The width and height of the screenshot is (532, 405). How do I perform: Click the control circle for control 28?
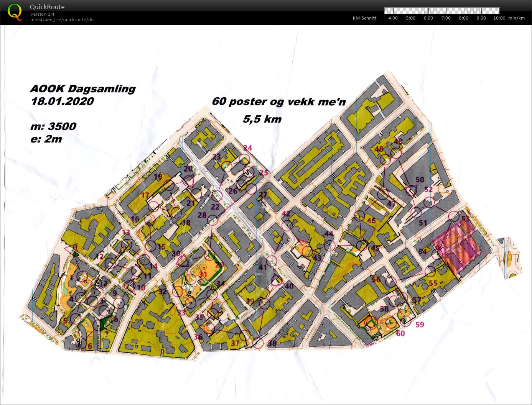click(x=213, y=220)
